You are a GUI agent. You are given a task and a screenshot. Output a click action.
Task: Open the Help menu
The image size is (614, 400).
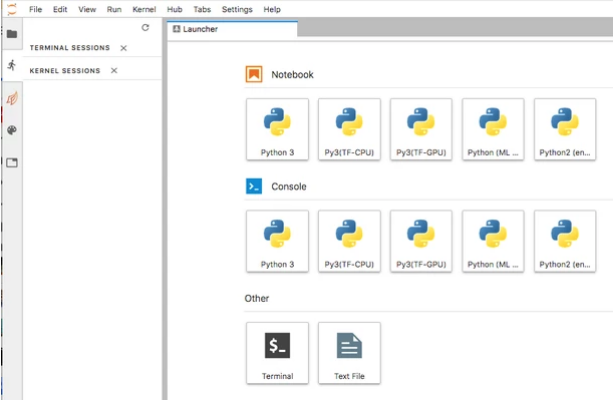272,9
